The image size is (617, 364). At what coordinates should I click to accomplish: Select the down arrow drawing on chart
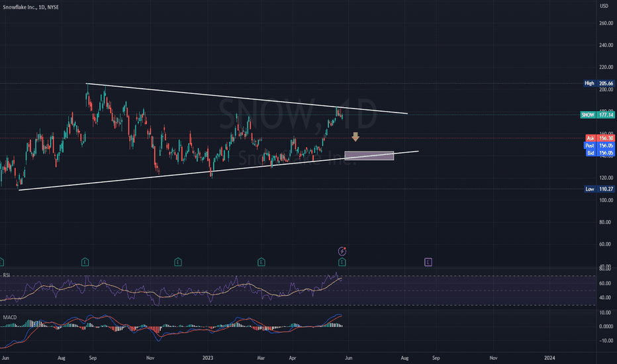coord(356,136)
